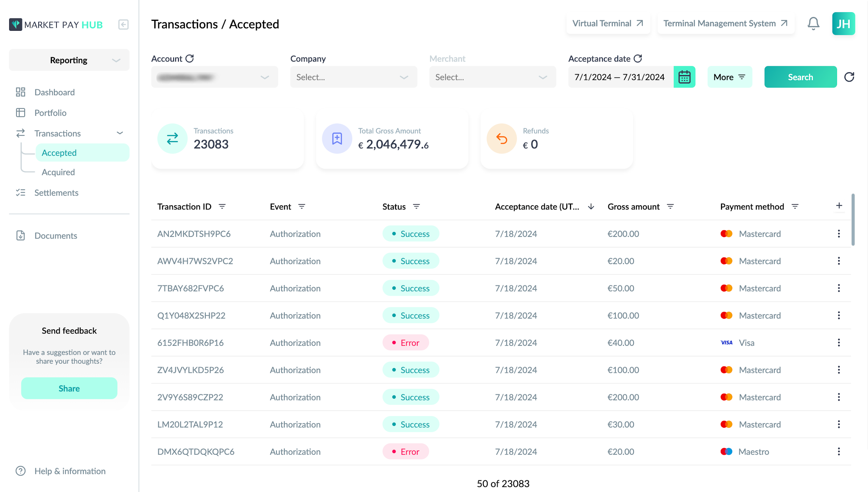Open row actions for LM20L2TAL9P12

[x=839, y=424]
